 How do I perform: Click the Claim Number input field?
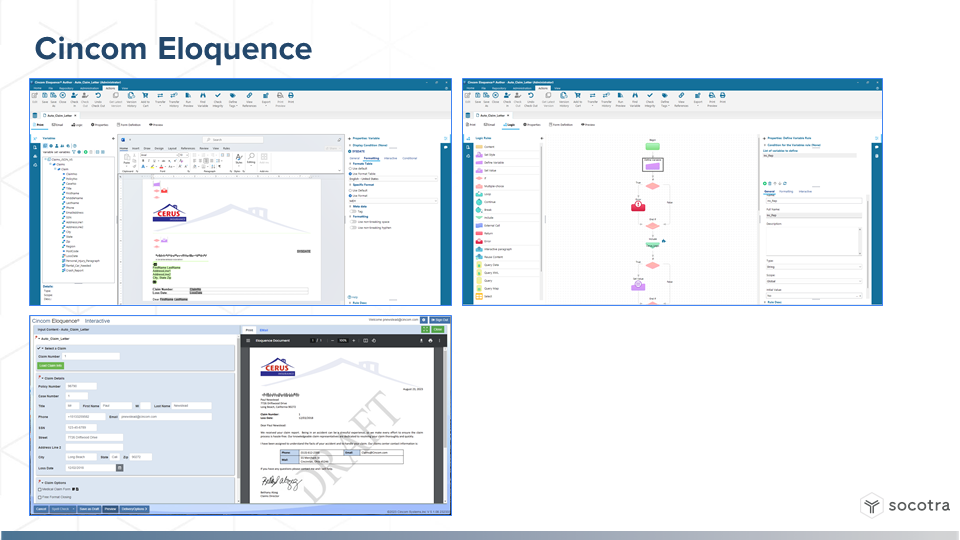(x=91, y=356)
